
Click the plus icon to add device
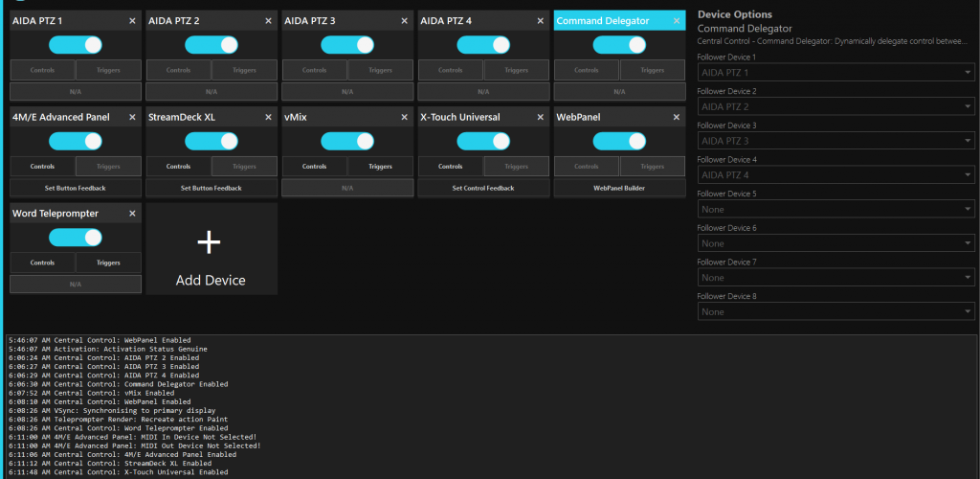pyautogui.click(x=209, y=243)
